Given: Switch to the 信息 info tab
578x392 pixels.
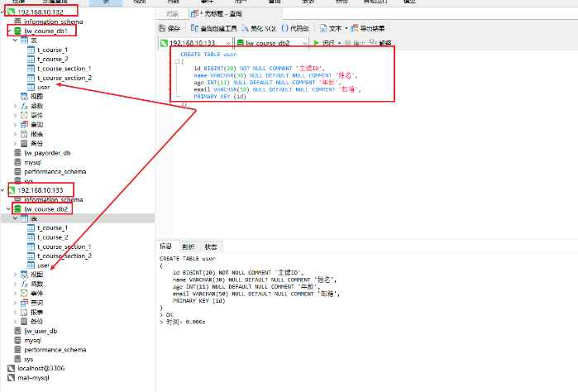Looking at the screenshot, I should (166, 246).
